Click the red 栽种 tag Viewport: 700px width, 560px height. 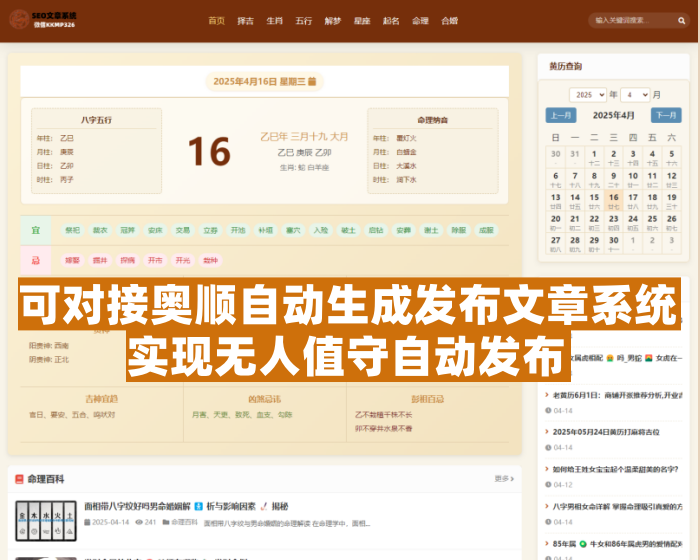coord(211,260)
